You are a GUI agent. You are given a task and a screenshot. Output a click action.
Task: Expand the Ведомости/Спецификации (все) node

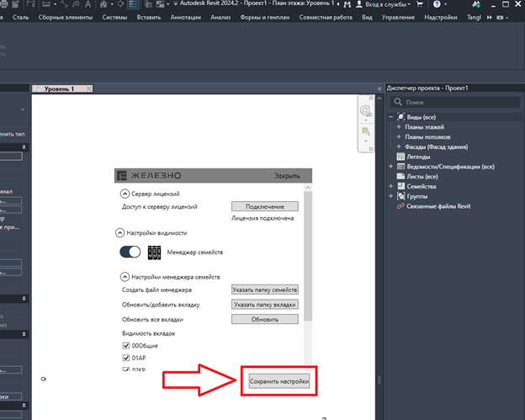tap(390, 167)
